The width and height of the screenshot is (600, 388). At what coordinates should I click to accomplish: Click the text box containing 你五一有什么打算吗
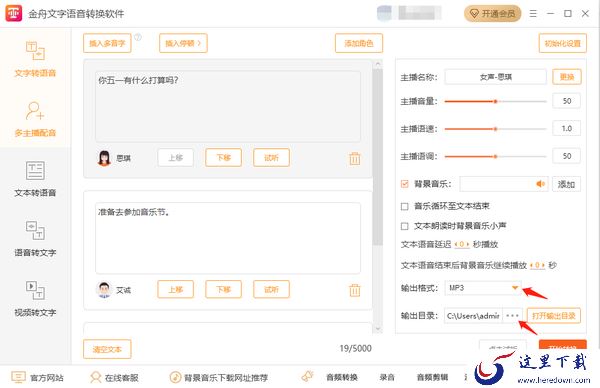[x=228, y=106]
